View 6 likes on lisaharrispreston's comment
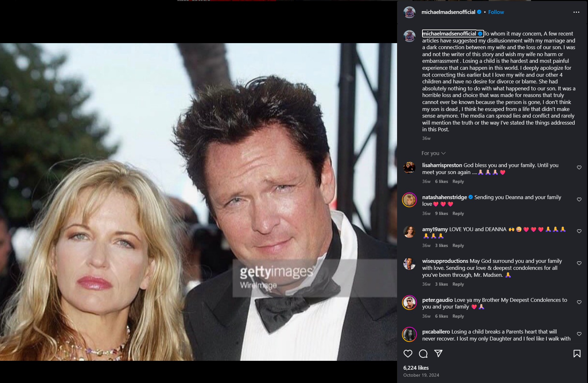This screenshot has width=588, height=383. (x=441, y=181)
